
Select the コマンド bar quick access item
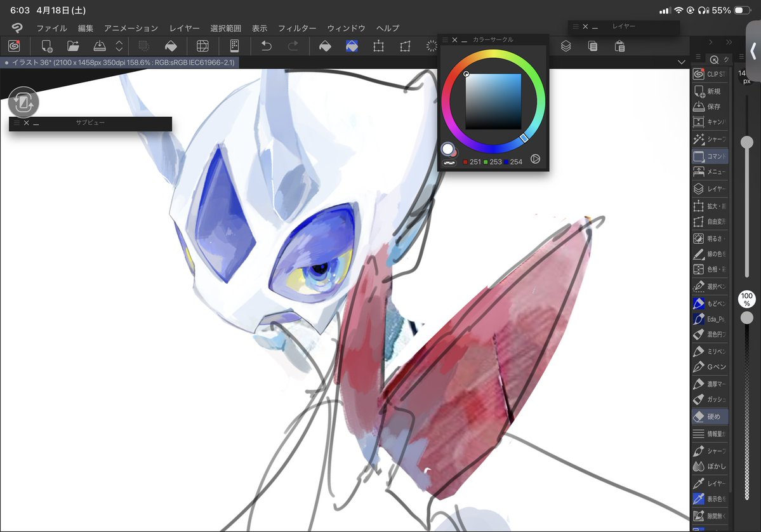[x=710, y=156]
